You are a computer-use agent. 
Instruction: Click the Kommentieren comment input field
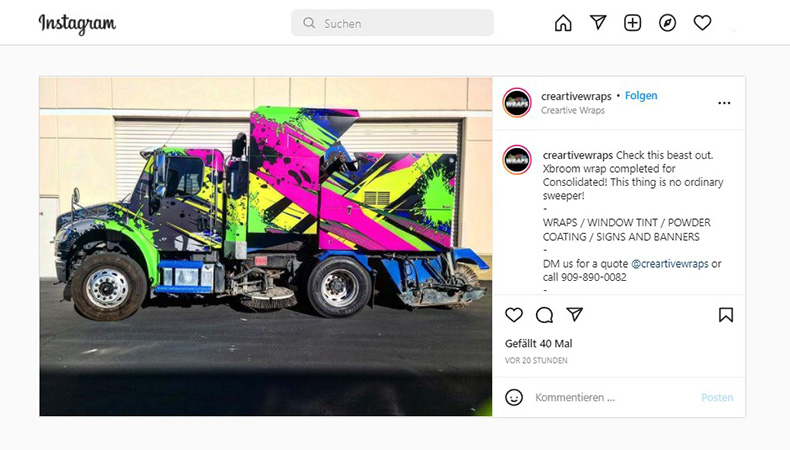coord(614,398)
